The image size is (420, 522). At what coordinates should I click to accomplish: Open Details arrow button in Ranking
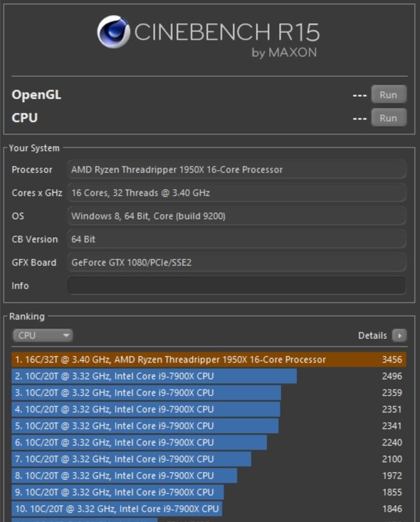click(399, 335)
